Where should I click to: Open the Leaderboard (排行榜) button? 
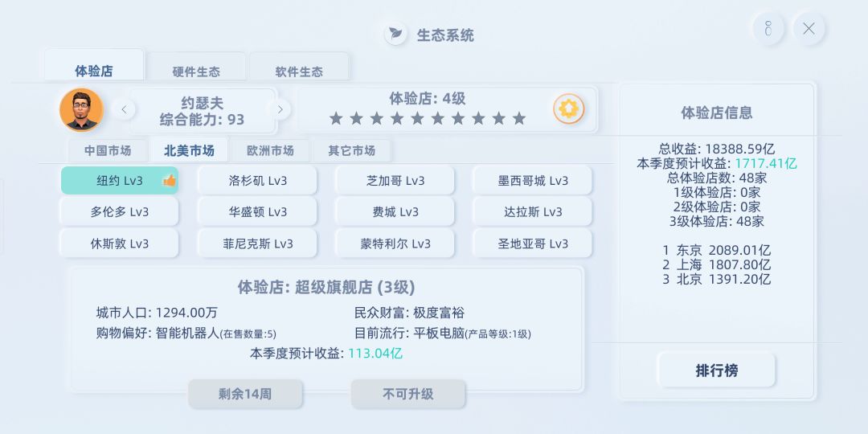[716, 371]
